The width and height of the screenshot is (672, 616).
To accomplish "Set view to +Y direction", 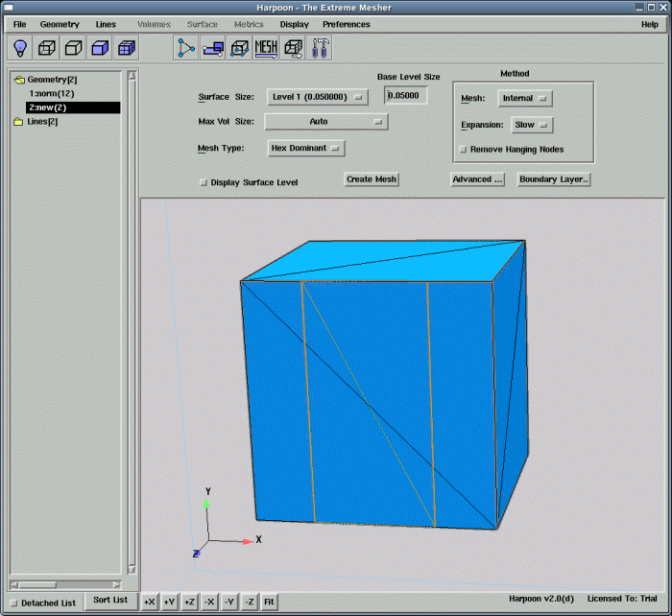I will point(169,602).
